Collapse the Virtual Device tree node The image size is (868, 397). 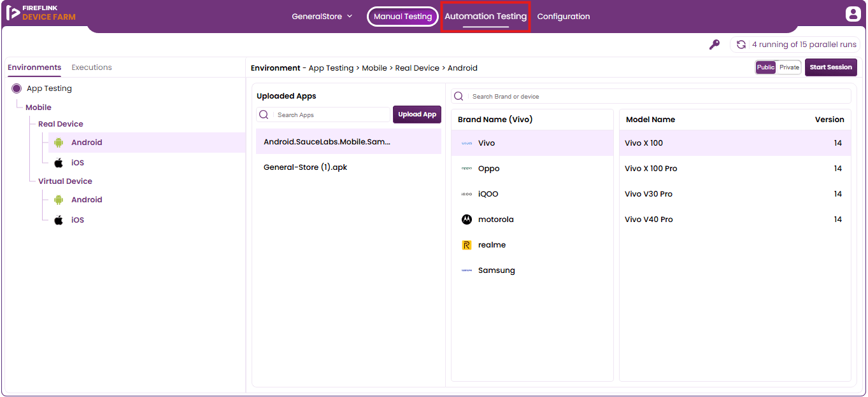click(x=65, y=181)
